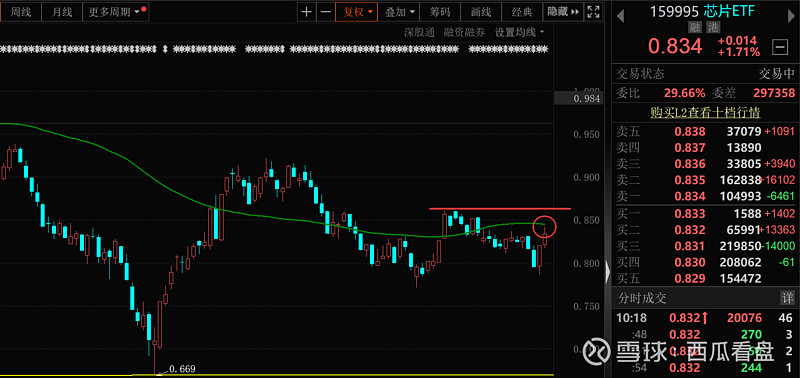800x378 pixels.
Task: Collapse quote panel with minus box
Action: 780,47
